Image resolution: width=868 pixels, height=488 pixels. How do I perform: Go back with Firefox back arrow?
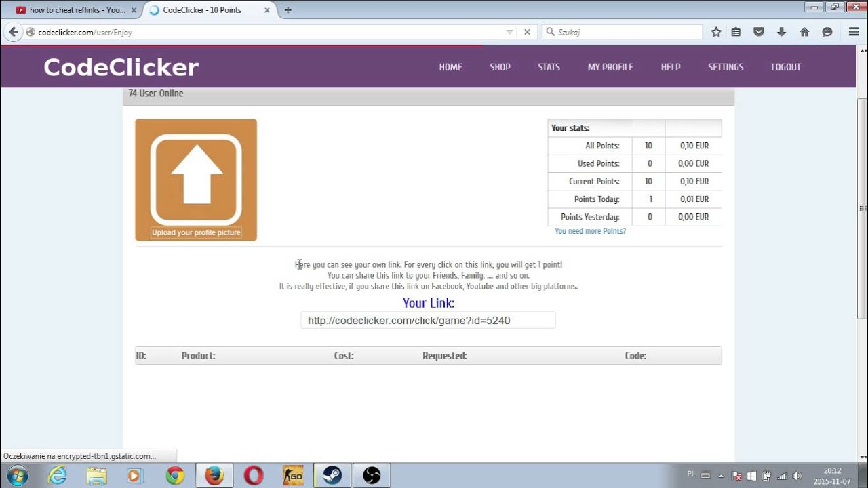(13, 32)
